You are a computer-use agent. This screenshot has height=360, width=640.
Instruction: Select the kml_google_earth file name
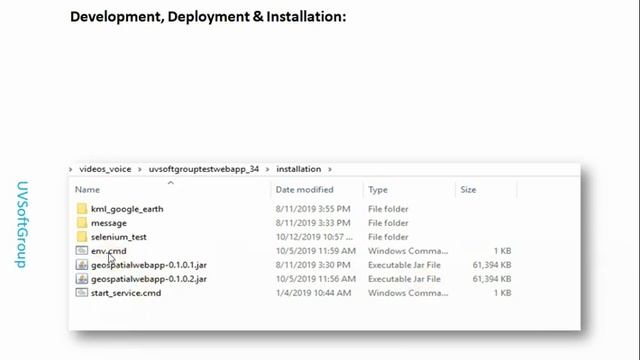click(127, 209)
